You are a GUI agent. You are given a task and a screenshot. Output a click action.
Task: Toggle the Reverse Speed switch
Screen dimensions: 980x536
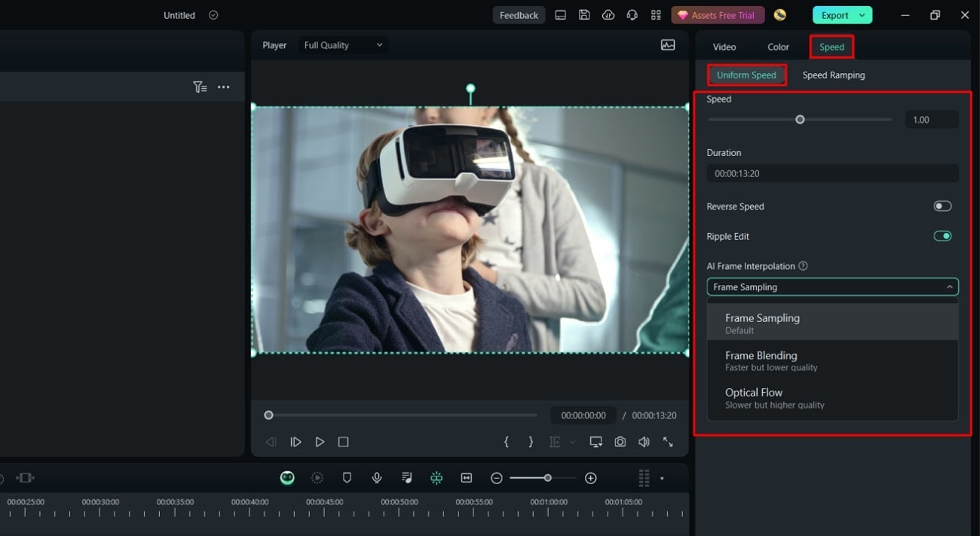click(942, 207)
